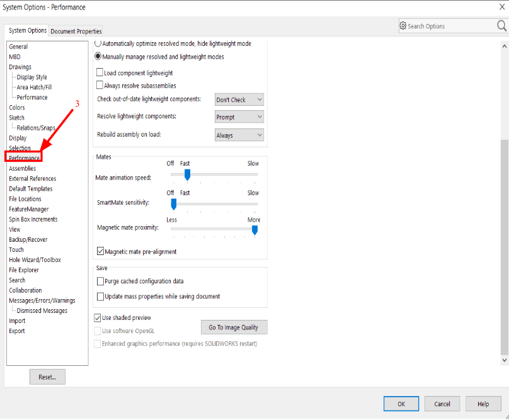The width and height of the screenshot is (509, 420).
Task: Click the Help button
Action: click(x=483, y=404)
